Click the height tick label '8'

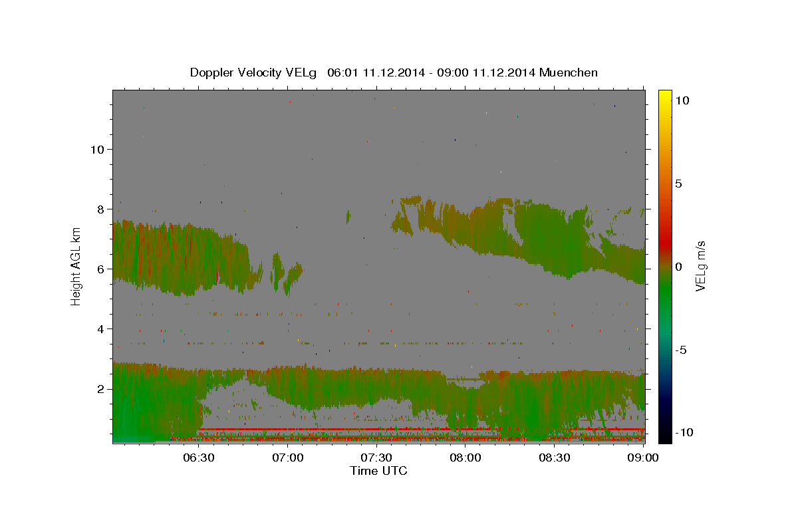[x=100, y=209]
